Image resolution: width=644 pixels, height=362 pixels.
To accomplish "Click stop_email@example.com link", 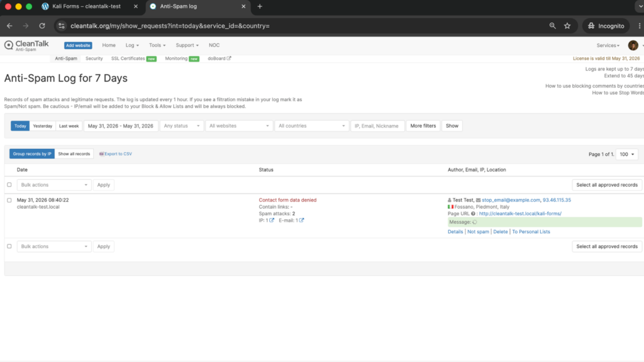I will [511, 200].
